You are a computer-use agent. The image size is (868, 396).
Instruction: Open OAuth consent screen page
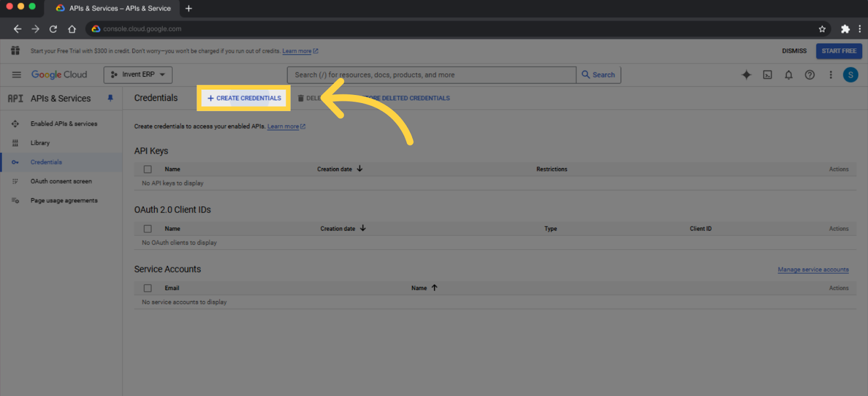click(x=61, y=181)
